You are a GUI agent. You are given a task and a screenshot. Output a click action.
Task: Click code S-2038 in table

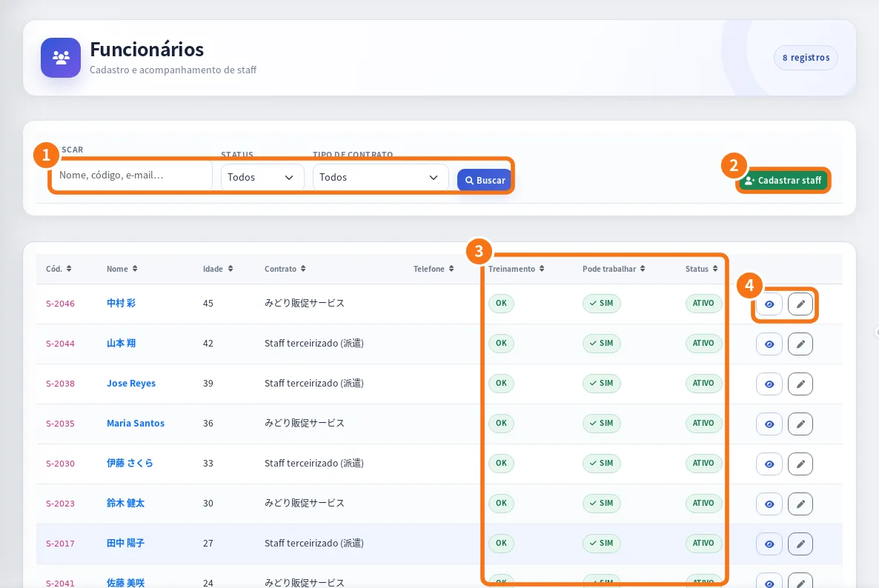point(60,384)
